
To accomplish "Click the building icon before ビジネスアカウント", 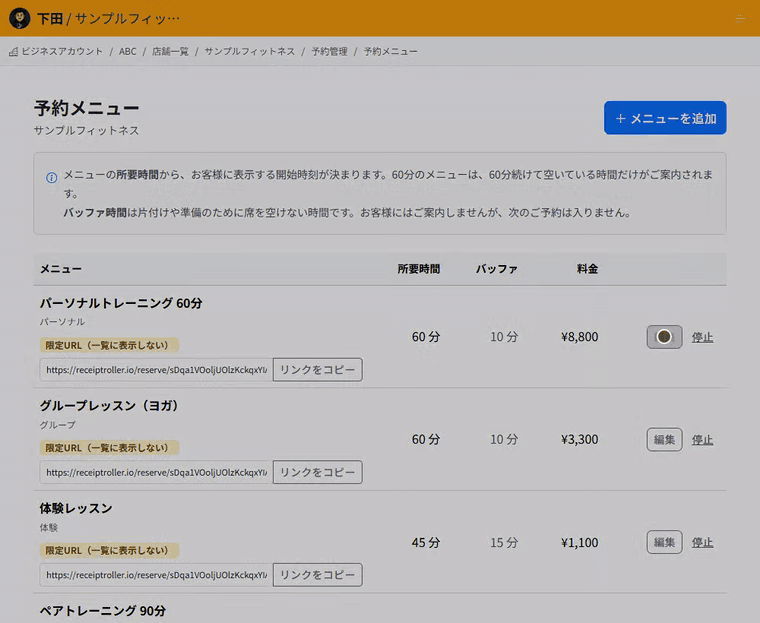I will pyautogui.click(x=14, y=51).
